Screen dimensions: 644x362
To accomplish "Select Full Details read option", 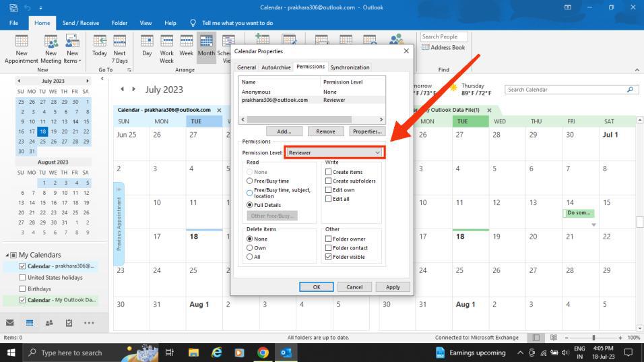I will pos(249,205).
